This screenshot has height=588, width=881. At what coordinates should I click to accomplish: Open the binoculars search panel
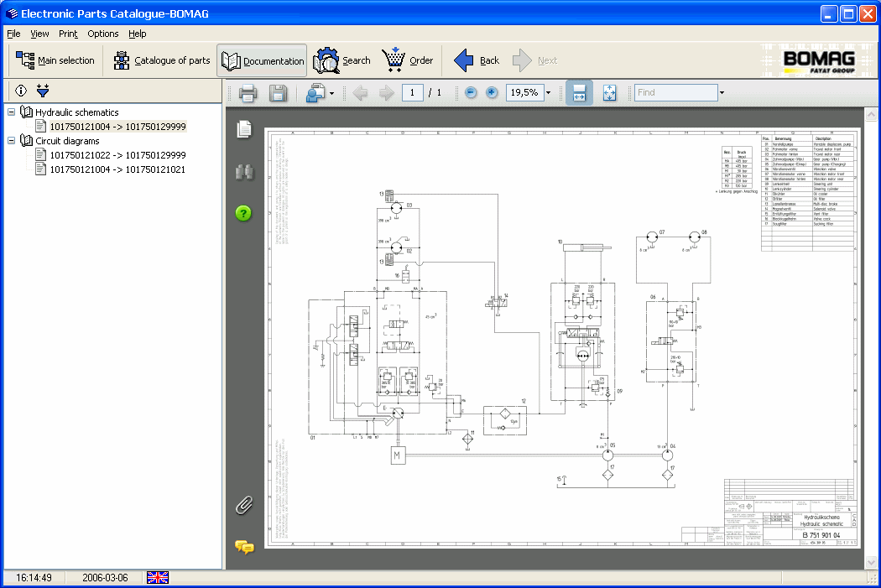(x=244, y=172)
